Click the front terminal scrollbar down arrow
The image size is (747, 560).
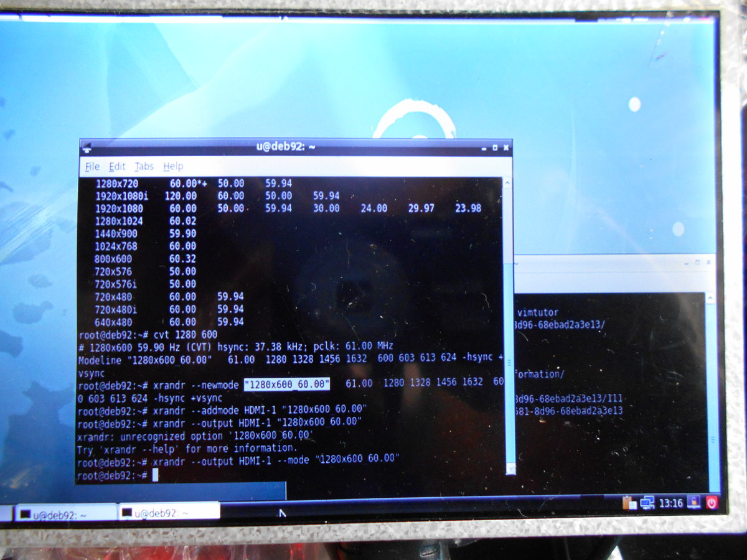pyautogui.click(x=510, y=468)
